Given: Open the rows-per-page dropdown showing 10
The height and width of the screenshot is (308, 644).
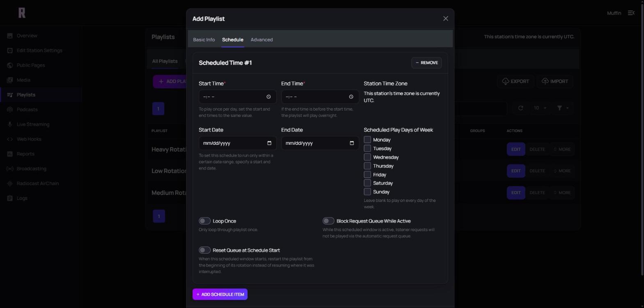Looking at the screenshot, I should coord(540,108).
